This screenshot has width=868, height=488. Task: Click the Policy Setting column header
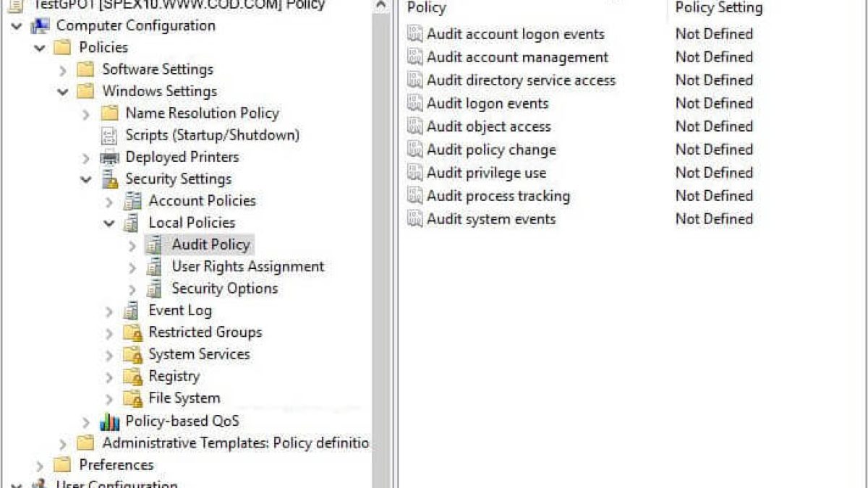click(x=718, y=8)
